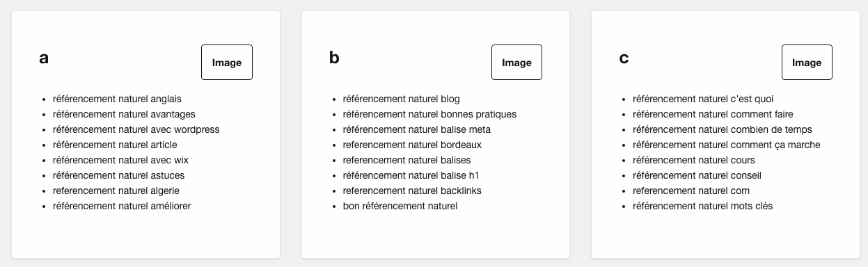Choose 'référencement naturel balise meta' keyword

tap(417, 129)
